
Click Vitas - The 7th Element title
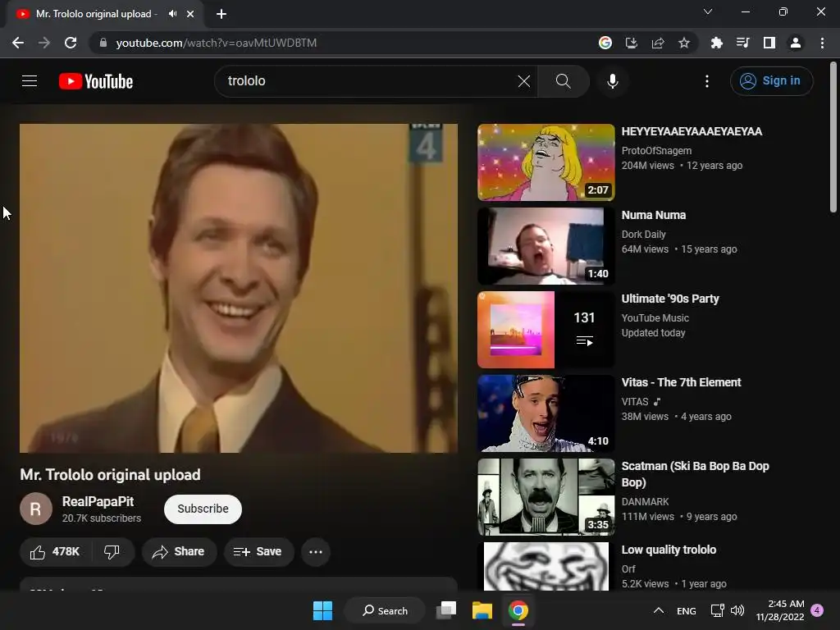point(681,382)
